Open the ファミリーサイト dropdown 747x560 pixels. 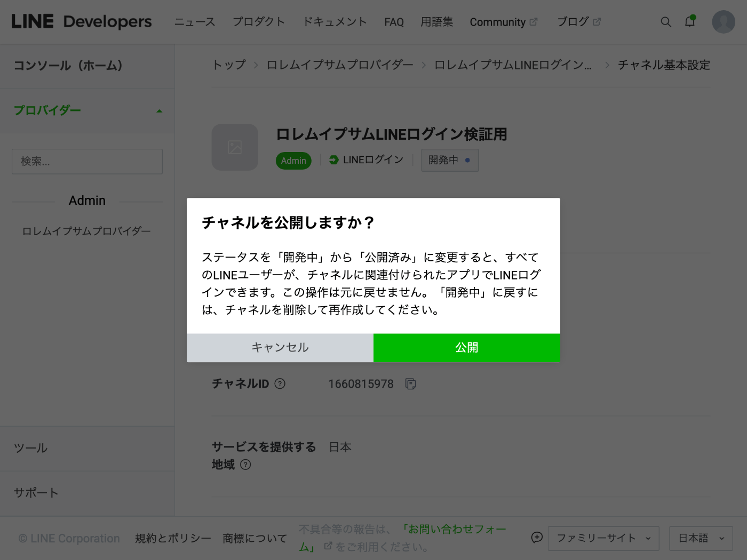pyautogui.click(x=603, y=538)
